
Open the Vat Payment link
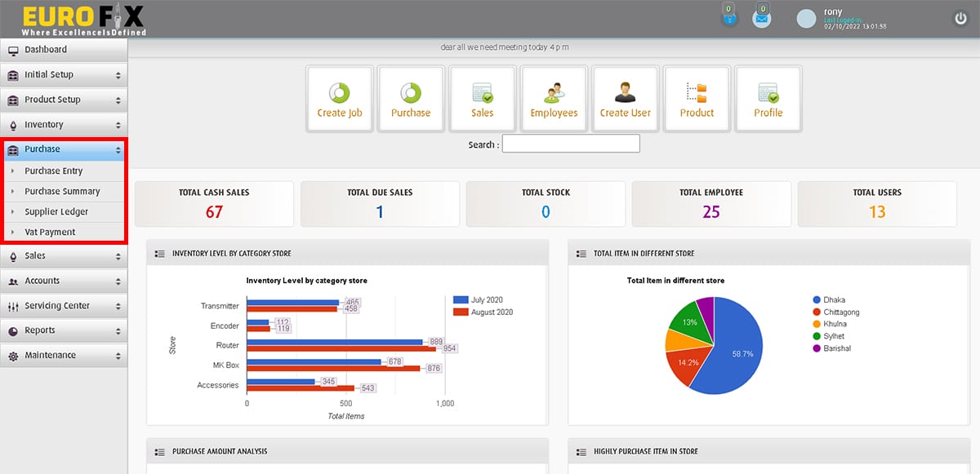click(50, 233)
